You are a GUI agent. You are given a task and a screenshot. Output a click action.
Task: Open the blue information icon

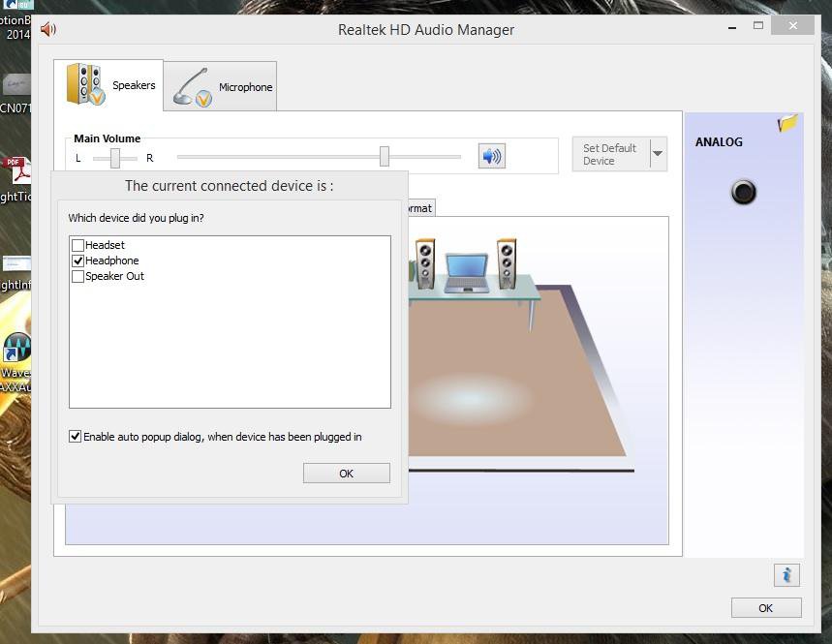[786, 575]
